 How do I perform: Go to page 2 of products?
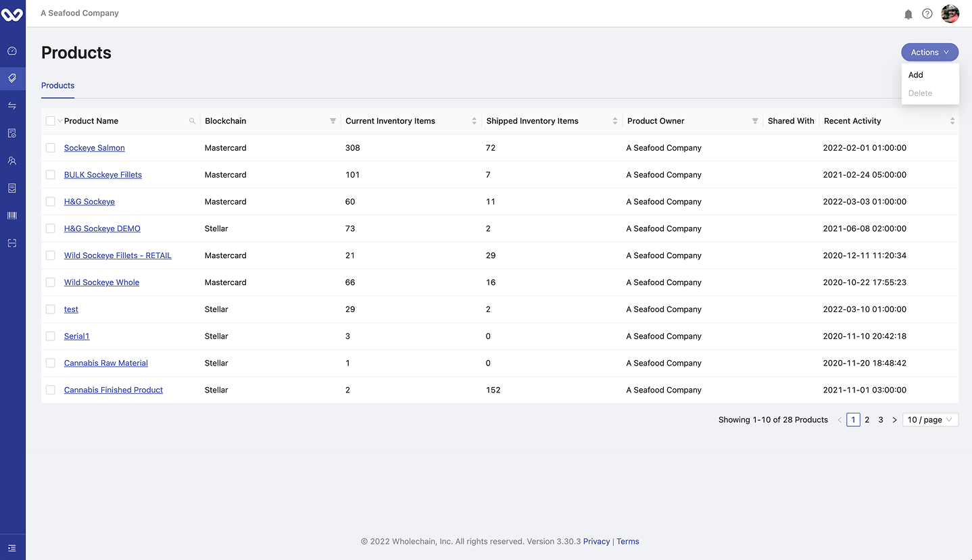click(x=867, y=419)
